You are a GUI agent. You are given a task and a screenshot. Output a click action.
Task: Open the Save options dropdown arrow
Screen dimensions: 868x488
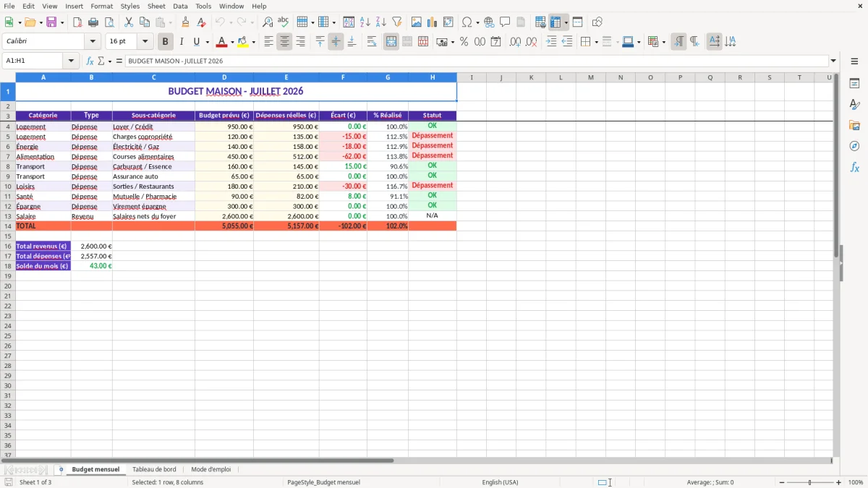click(62, 22)
